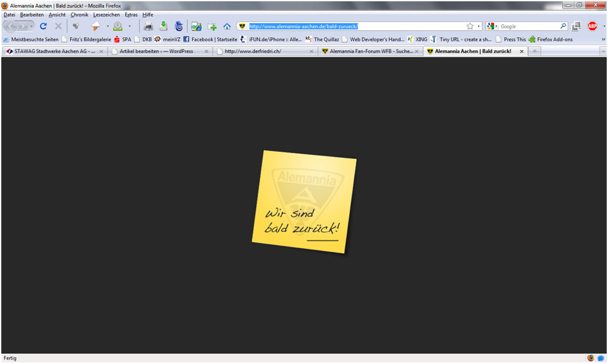608x364 pixels.
Task: Open the Datei menu
Action: coord(10,15)
